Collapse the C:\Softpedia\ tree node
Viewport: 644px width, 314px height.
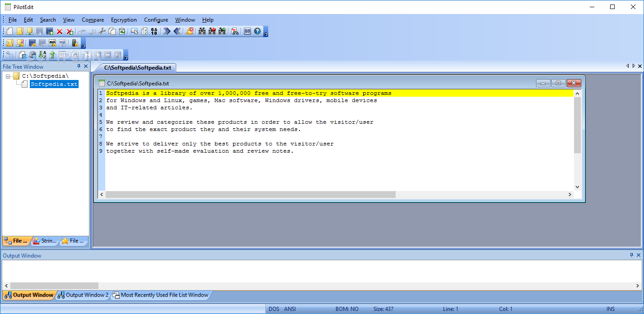pos(8,76)
